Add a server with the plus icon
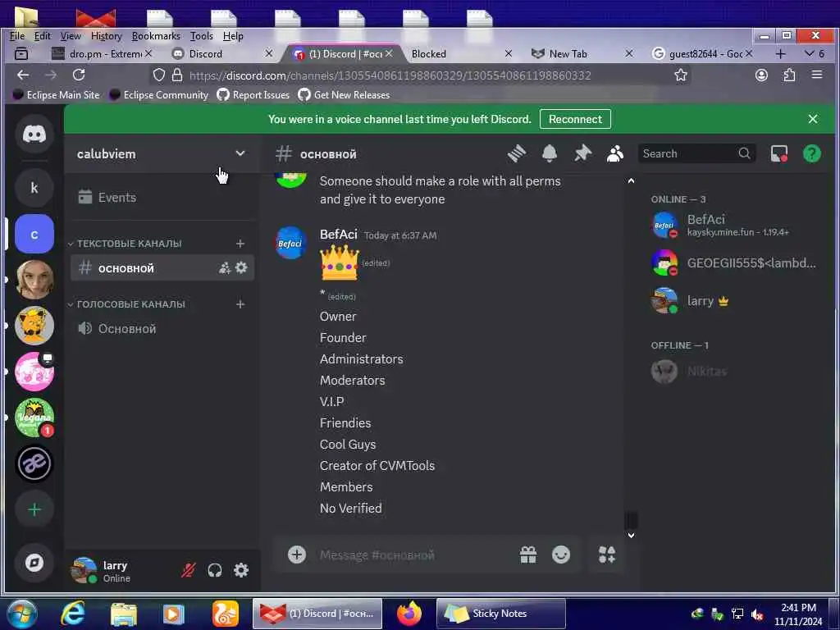The image size is (840, 630). [34, 509]
